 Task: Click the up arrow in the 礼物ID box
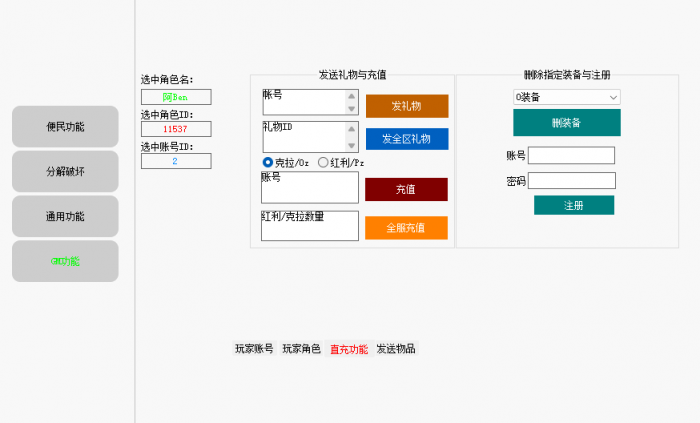[352, 129]
